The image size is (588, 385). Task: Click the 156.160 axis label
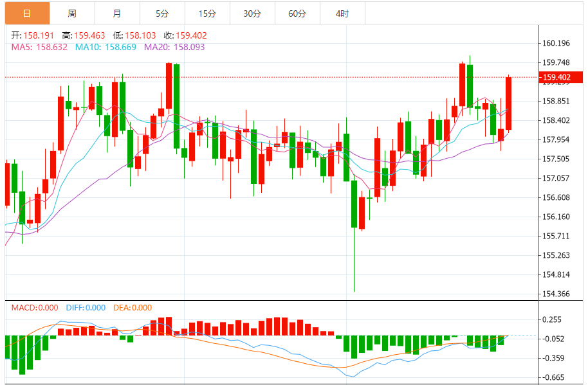click(x=556, y=217)
